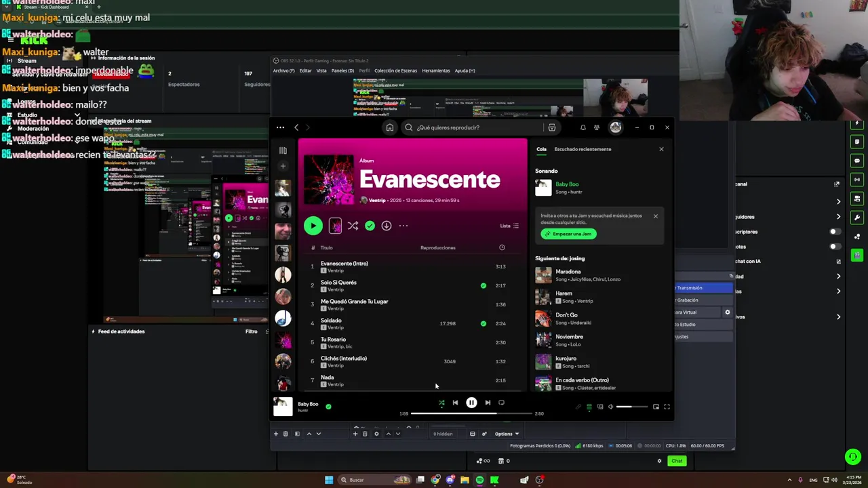Seek on the song progress bar
868x488 pixels.
point(471,413)
